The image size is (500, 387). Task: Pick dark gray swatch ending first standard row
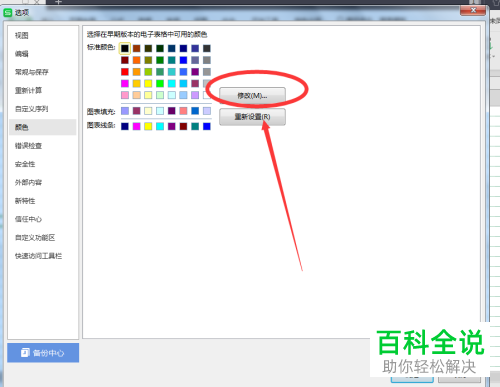207,48
